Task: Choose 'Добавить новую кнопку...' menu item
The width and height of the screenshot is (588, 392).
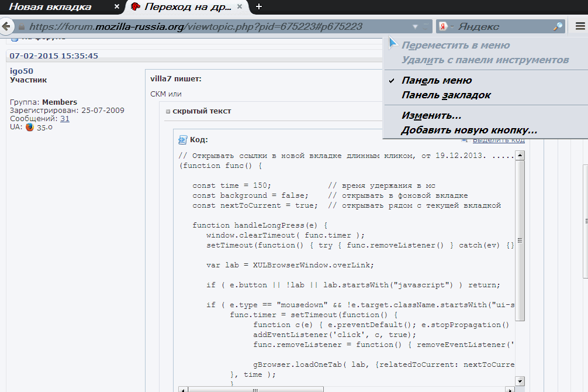Action: tap(469, 130)
